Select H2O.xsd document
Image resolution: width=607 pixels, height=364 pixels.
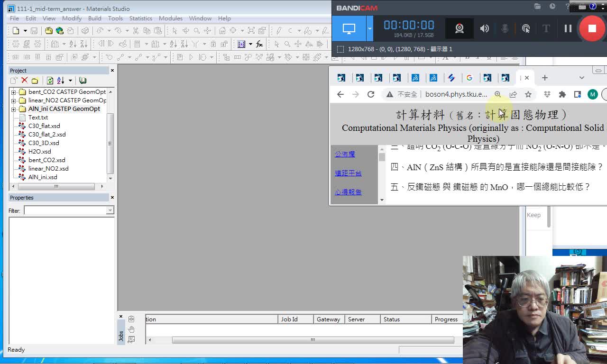pyautogui.click(x=40, y=152)
